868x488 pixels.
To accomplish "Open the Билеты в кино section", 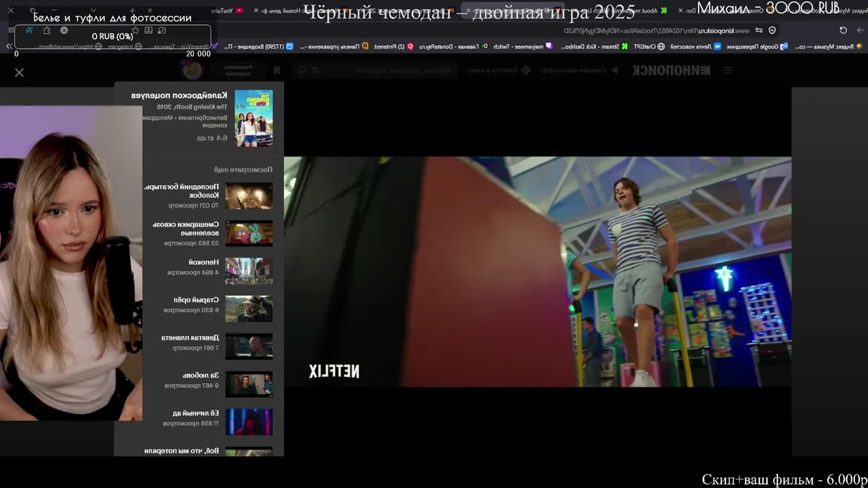I will pyautogui.click(x=498, y=70).
